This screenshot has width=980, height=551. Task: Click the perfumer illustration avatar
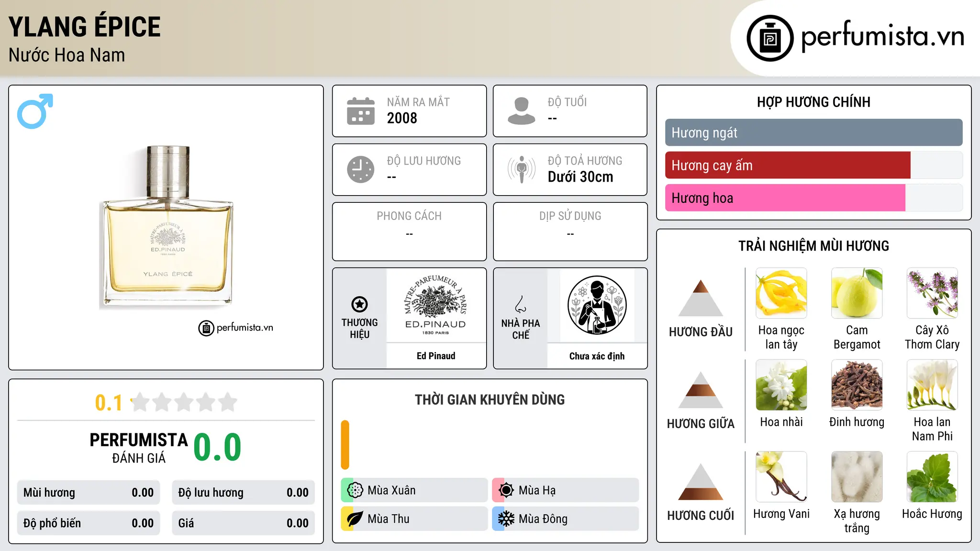point(597,305)
